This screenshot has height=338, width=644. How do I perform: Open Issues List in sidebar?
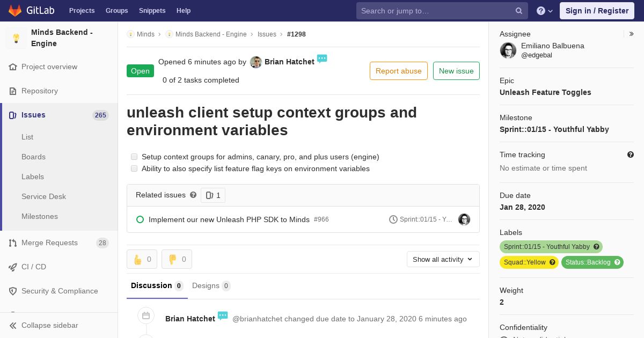click(27, 137)
